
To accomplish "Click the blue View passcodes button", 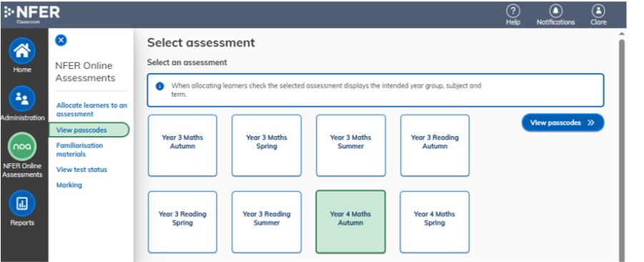I will pos(563,122).
